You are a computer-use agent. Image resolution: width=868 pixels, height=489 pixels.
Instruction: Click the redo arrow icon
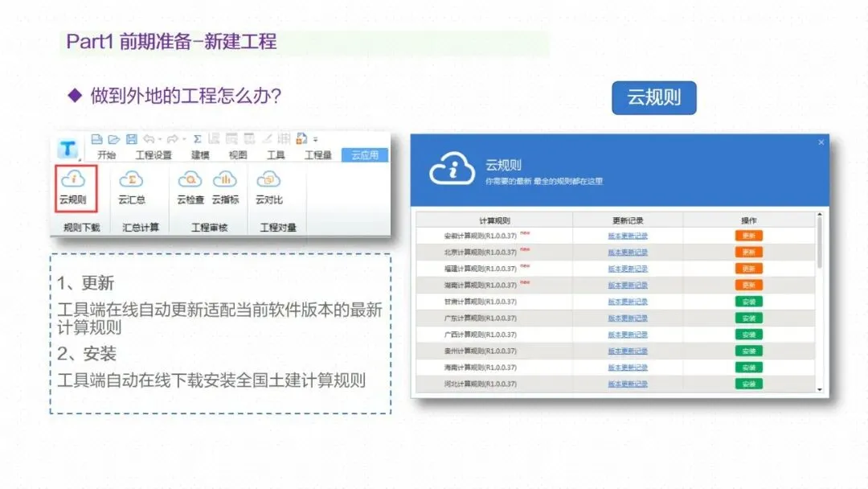[173, 139]
